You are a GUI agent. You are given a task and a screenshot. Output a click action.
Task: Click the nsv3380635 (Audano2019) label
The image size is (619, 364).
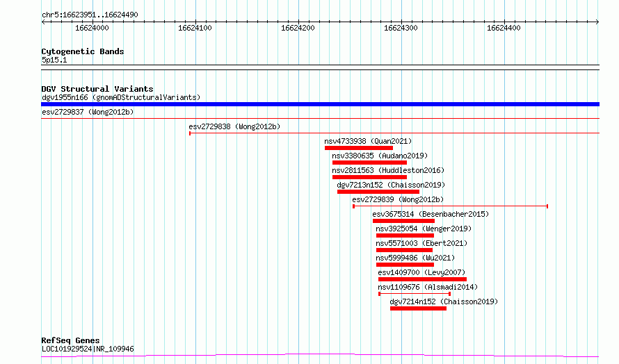pyautogui.click(x=380, y=156)
